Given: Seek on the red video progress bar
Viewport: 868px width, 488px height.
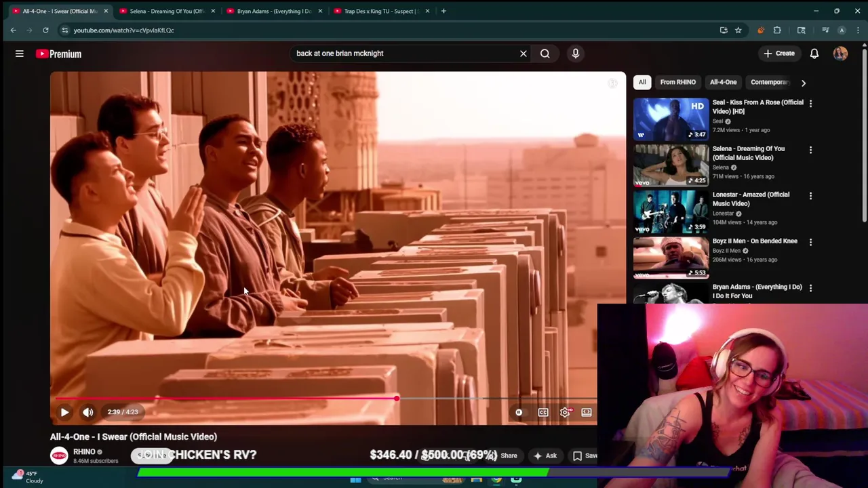Looking at the screenshot, I should [325, 399].
